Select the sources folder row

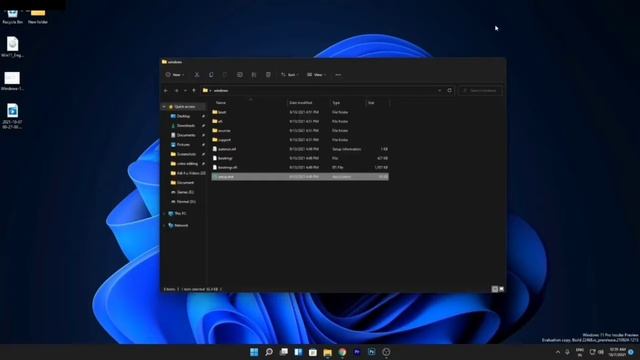(300, 131)
